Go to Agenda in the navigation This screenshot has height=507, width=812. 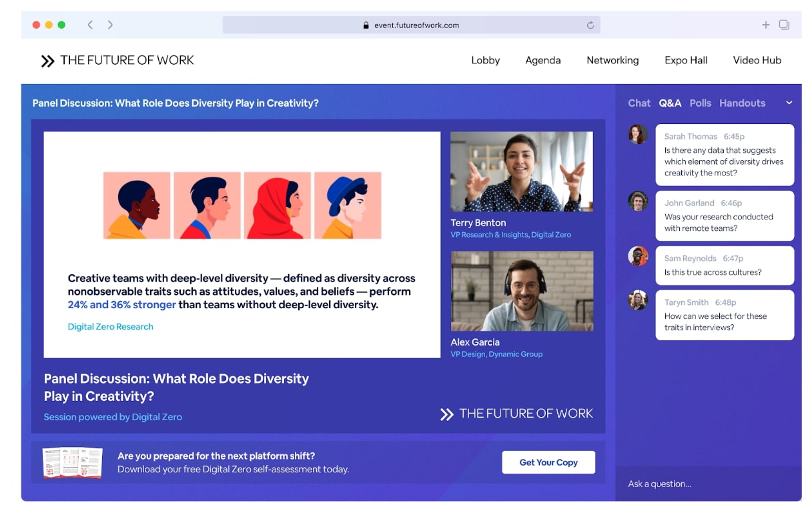click(542, 60)
